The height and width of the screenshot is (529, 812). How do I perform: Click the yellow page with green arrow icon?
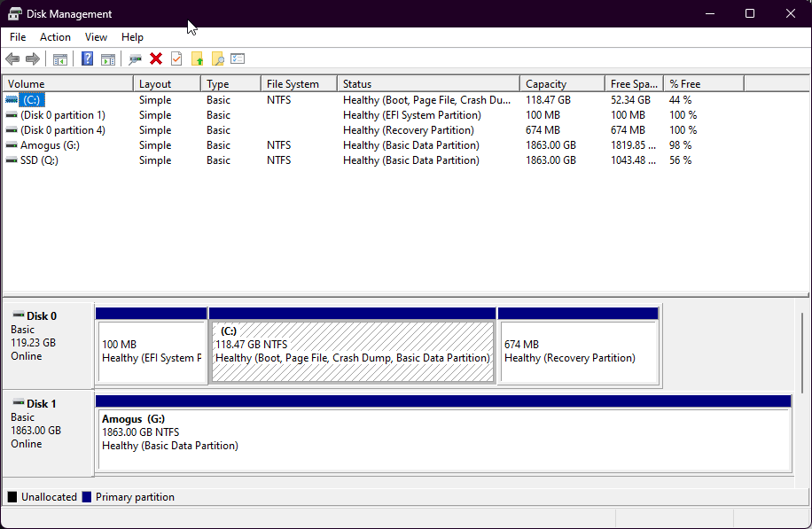(x=198, y=59)
